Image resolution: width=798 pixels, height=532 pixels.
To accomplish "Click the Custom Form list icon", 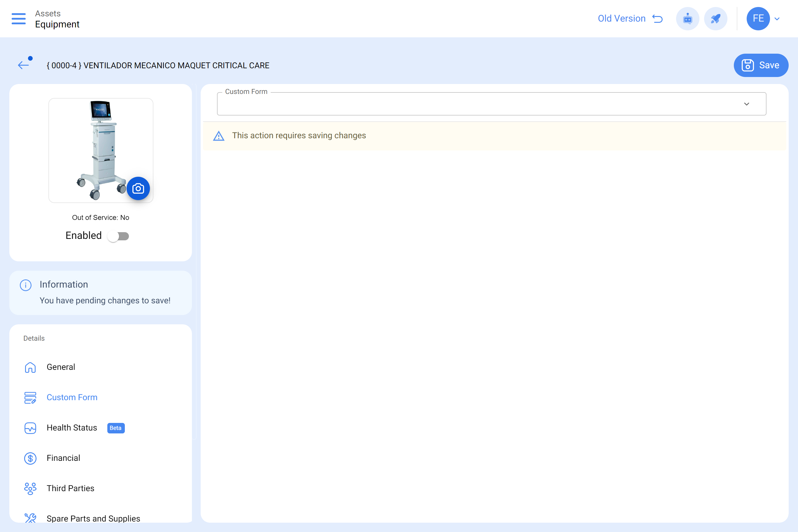I will 30,398.
